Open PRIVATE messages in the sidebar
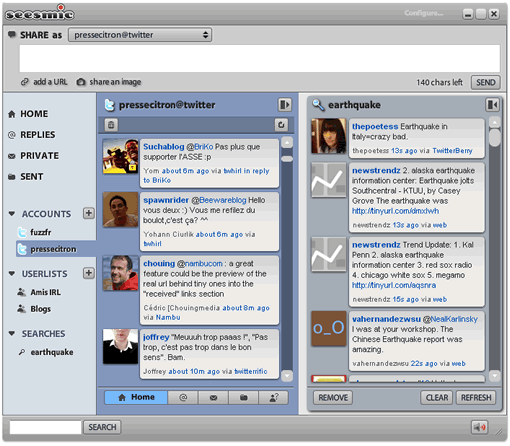 click(34, 156)
